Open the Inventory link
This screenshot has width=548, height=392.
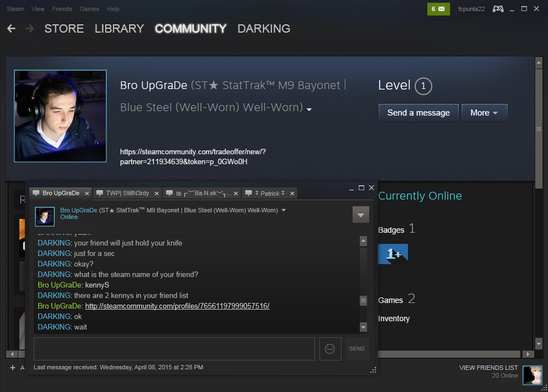394,318
